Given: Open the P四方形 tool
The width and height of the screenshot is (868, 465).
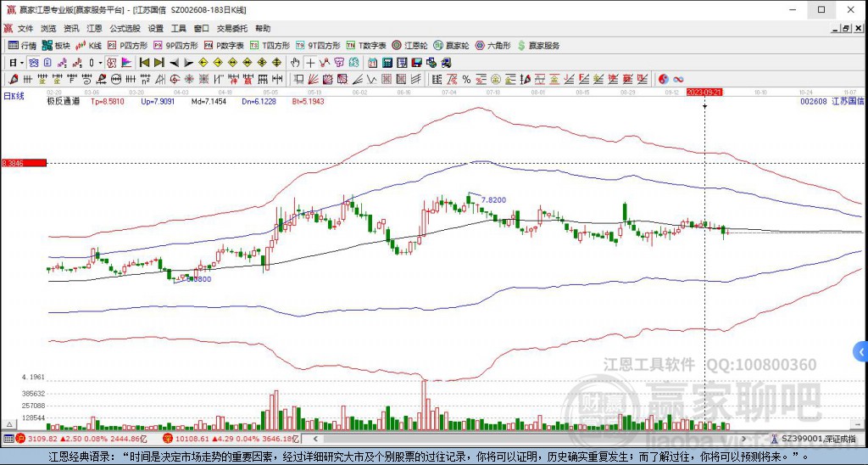Looking at the screenshot, I should click(x=128, y=46).
